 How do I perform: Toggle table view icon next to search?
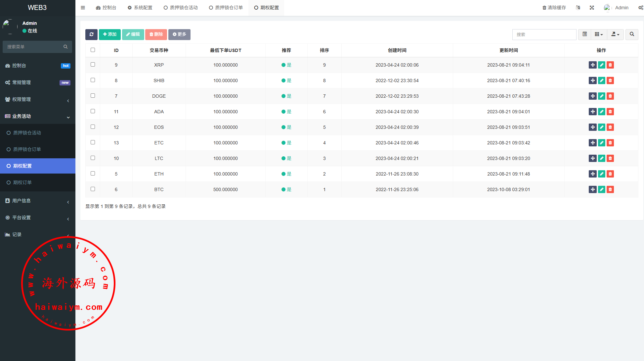click(x=584, y=34)
